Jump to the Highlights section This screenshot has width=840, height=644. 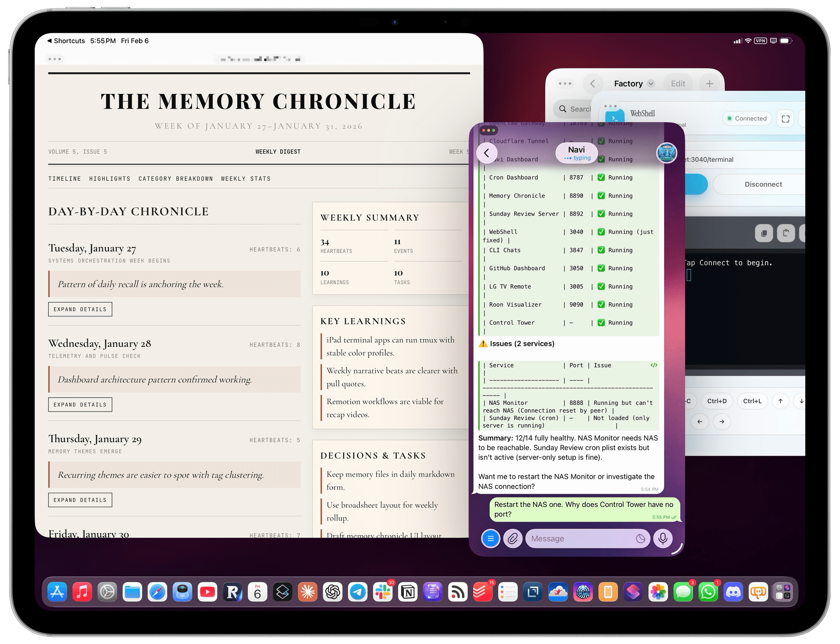(110, 178)
